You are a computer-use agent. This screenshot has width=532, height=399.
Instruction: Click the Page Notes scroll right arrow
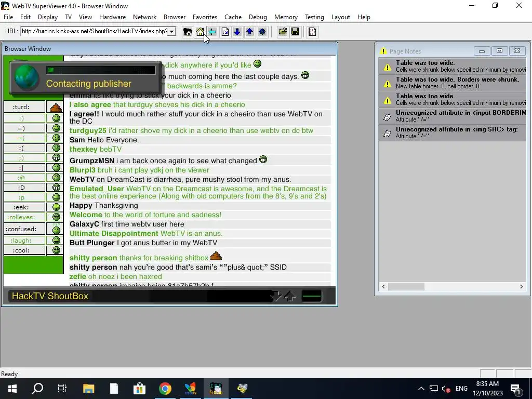click(x=522, y=287)
